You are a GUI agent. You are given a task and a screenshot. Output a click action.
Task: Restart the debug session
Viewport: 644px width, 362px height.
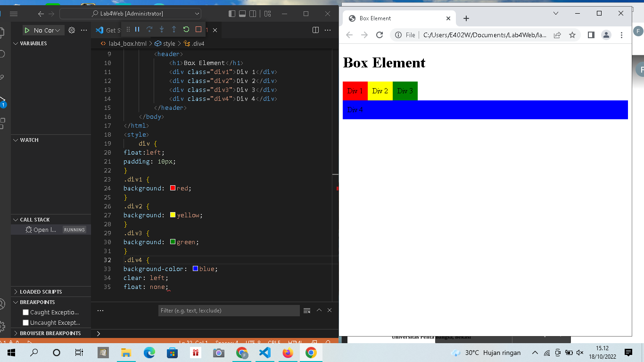pos(186,29)
